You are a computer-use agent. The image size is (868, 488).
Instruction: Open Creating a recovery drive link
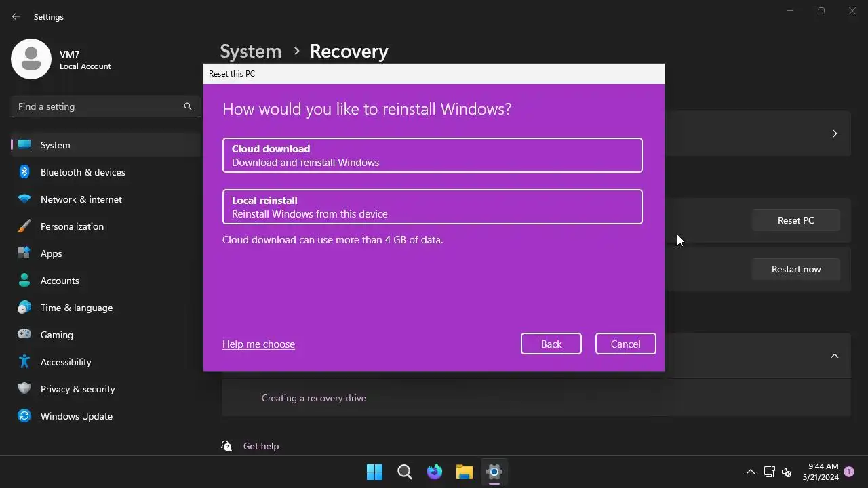click(313, 398)
